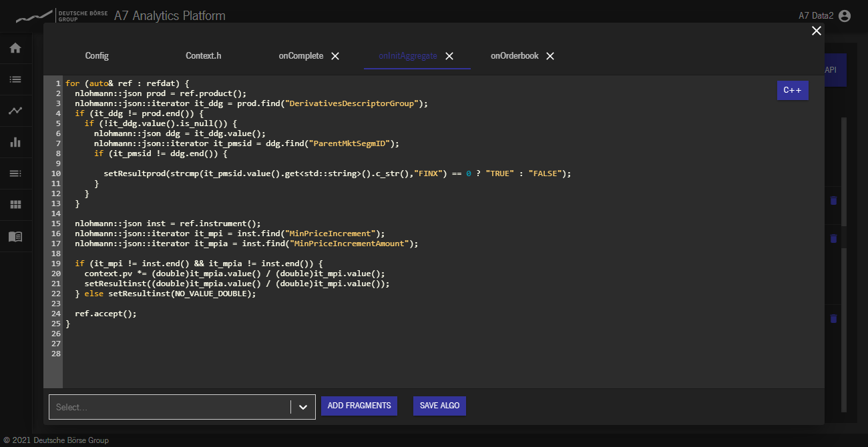Select the bar chart sidebar icon
Viewport: 868px width, 447px height.
(x=15, y=142)
